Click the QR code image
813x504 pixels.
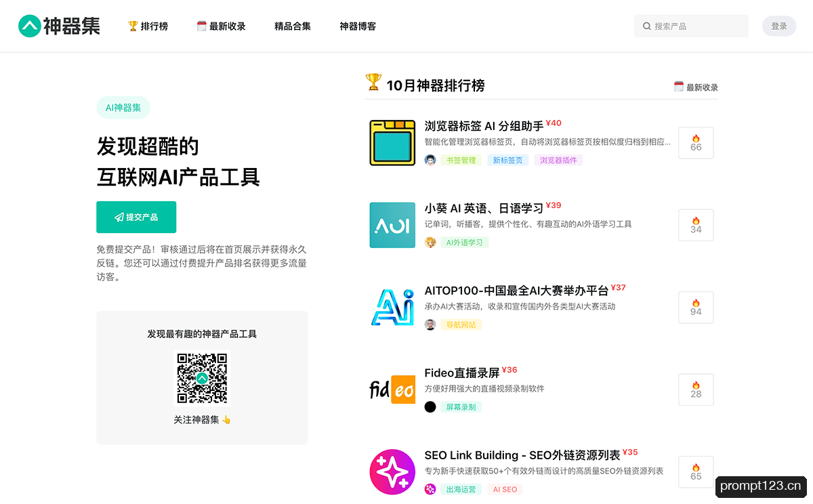202,378
